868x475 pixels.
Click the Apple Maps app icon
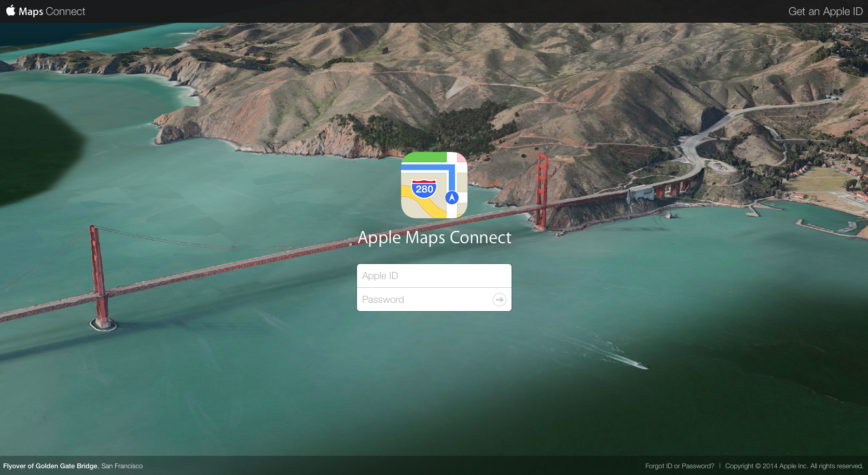(434, 185)
